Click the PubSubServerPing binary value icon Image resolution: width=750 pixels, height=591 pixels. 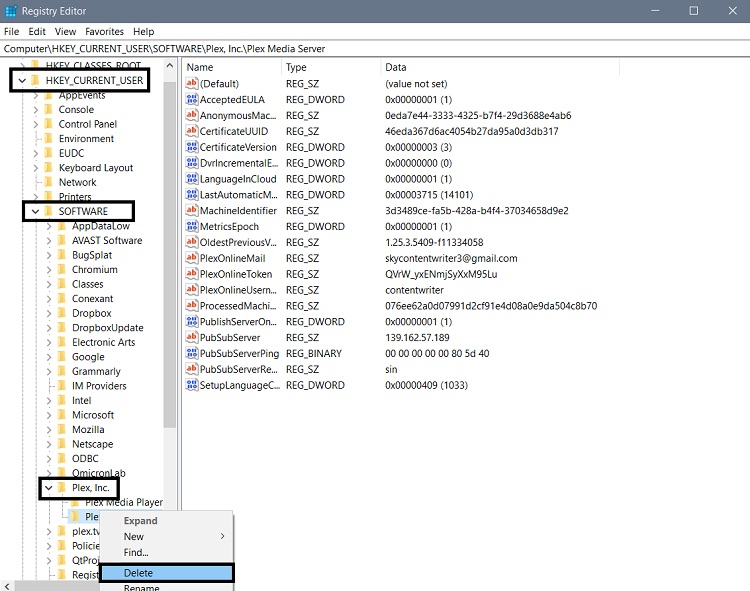(x=192, y=353)
